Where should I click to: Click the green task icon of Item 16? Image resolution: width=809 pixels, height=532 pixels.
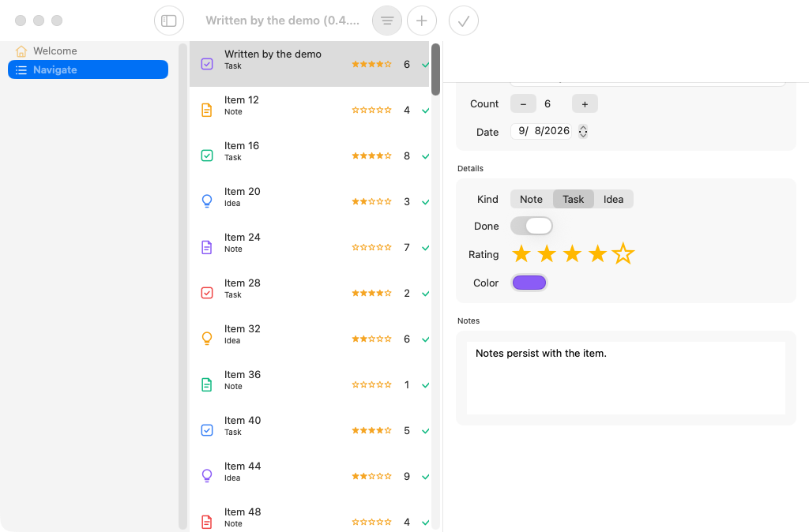pyautogui.click(x=207, y=155)
